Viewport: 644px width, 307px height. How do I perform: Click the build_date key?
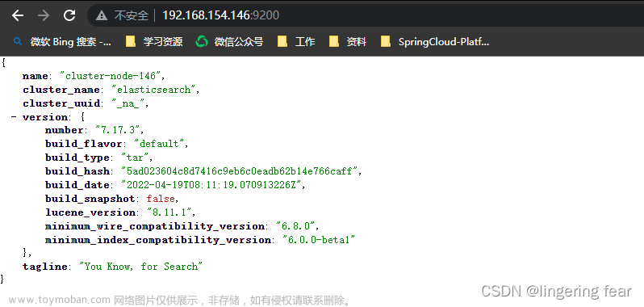pos(77,185)
